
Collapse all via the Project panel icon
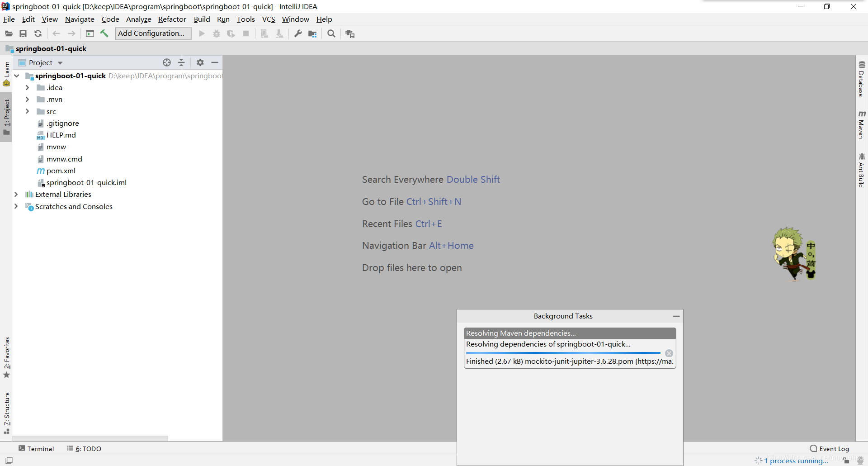[x=181, y=62]
